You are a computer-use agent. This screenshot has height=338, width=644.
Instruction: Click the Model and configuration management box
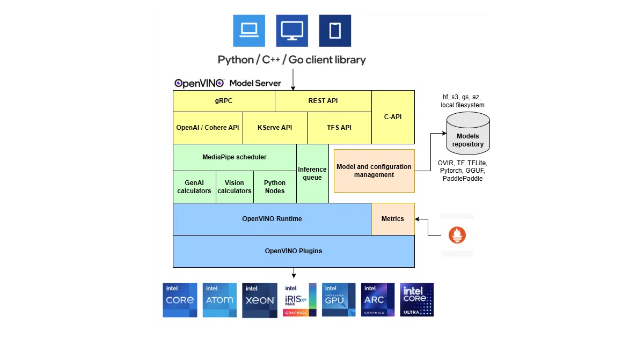tap(374, 171)
